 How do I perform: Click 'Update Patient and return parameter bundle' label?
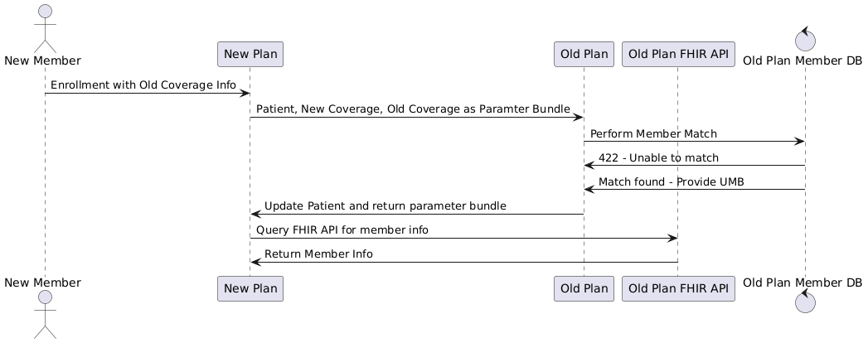[385, 205]
